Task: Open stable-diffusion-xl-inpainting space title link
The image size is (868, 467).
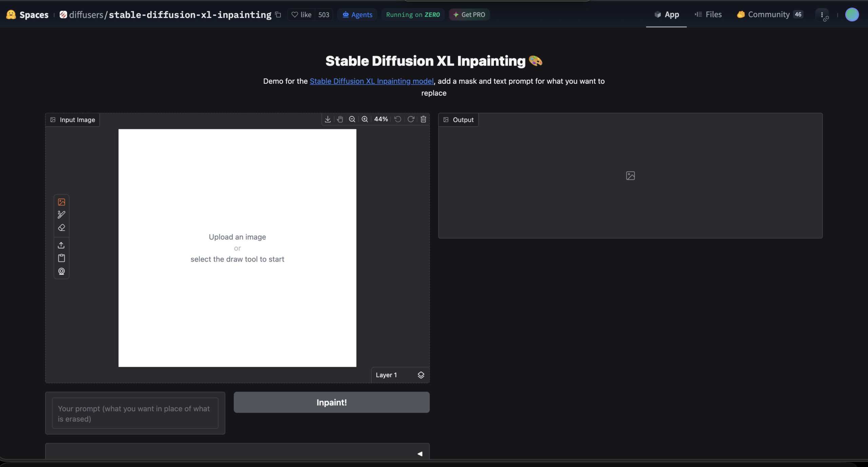Action: [190, 15]
